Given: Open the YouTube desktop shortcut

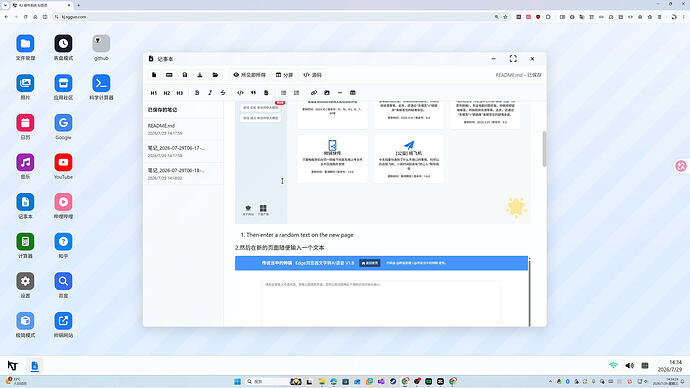Looking at the screenshot, I should click(x=63, y=166).
